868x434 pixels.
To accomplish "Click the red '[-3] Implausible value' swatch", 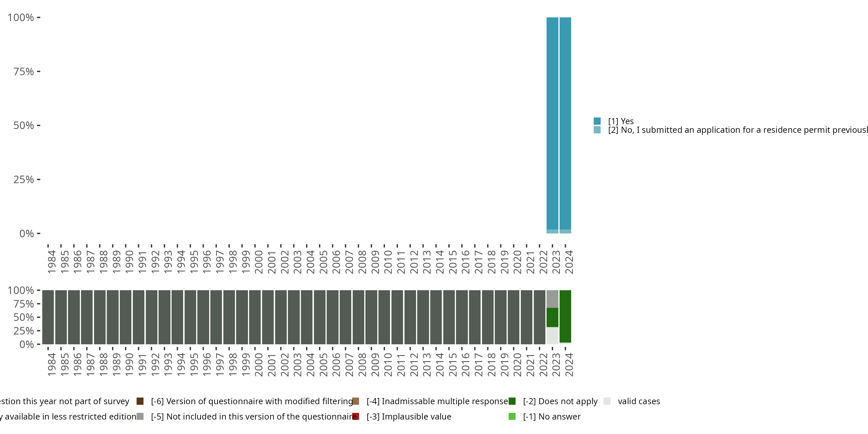I will [356, 416].
